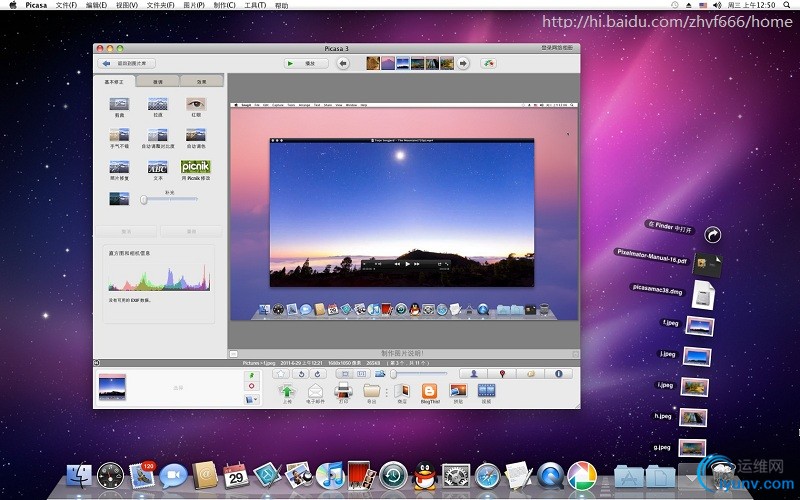Toggle the Properties info panel button
The image size is (800, 500).
click(x=558, y=374)
